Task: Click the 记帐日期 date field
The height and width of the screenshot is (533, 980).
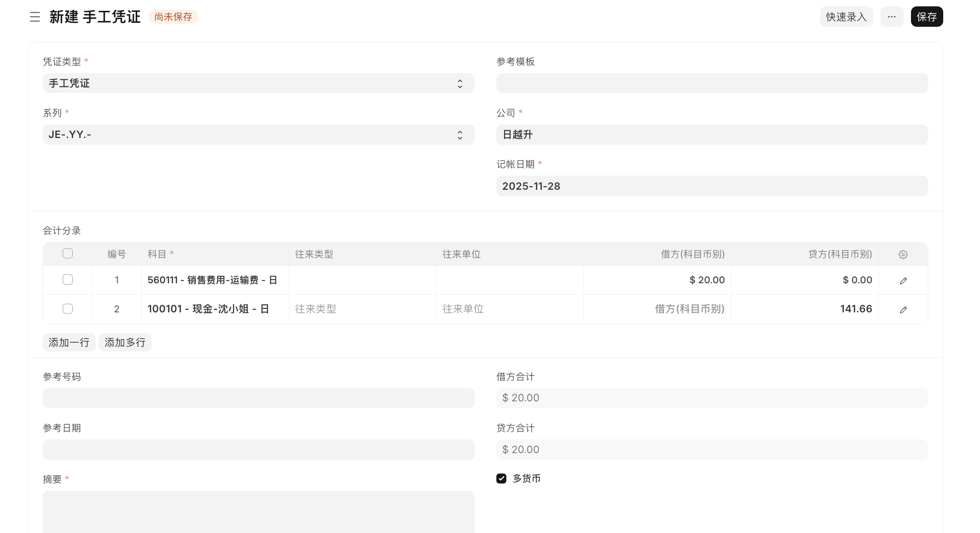Action: pos(712,186)
